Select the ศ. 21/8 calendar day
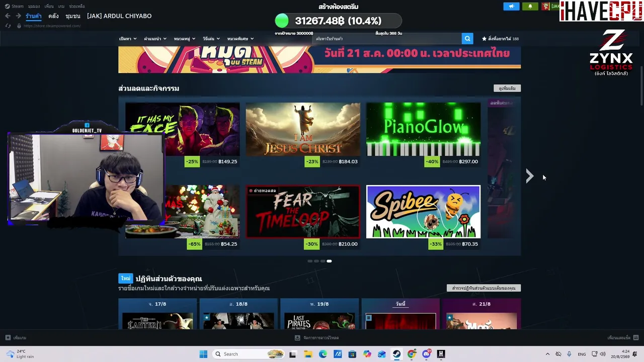This screenshot has width=644, height=362. tap(481, 304)
